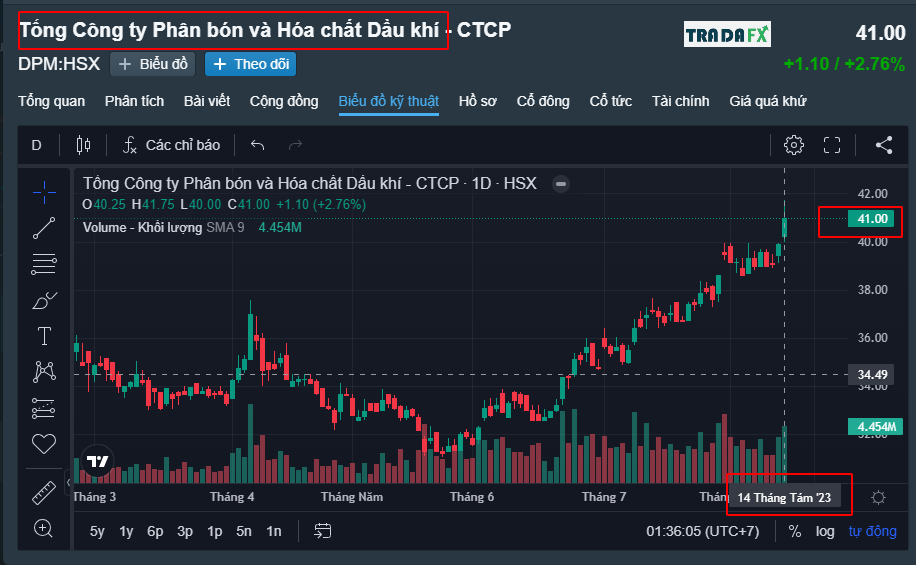Open the D interval dropdown
The width and height of the screenshot is (916, 565).
[x=36, y=145]
